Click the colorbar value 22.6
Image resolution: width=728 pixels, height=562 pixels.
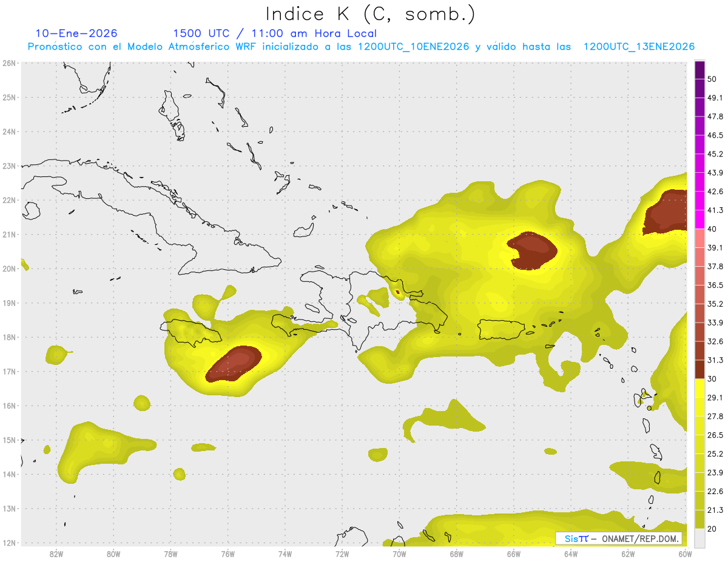pyautogui.click(x=715, y=492)
